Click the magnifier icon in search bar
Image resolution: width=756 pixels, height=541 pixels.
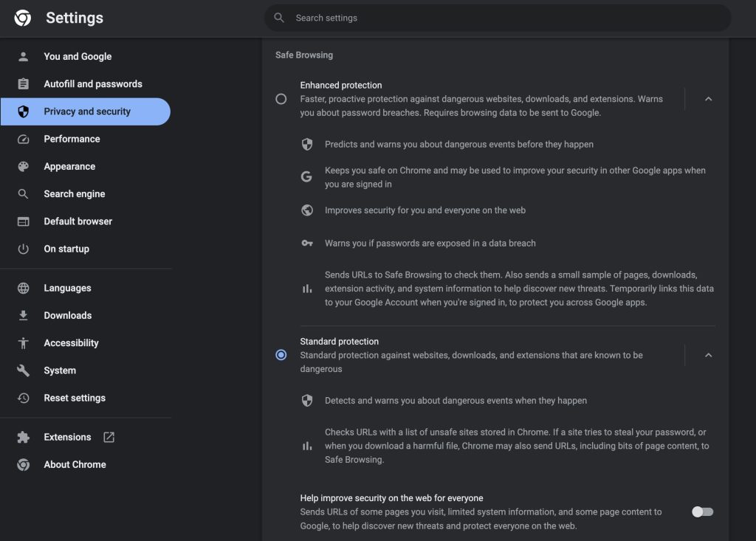(279, 18)
